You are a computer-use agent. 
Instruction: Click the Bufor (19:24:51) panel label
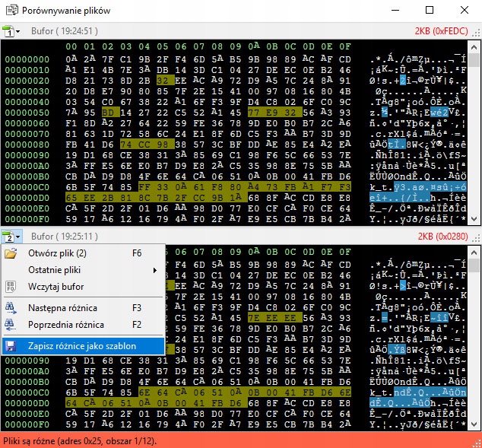(65, 31)
